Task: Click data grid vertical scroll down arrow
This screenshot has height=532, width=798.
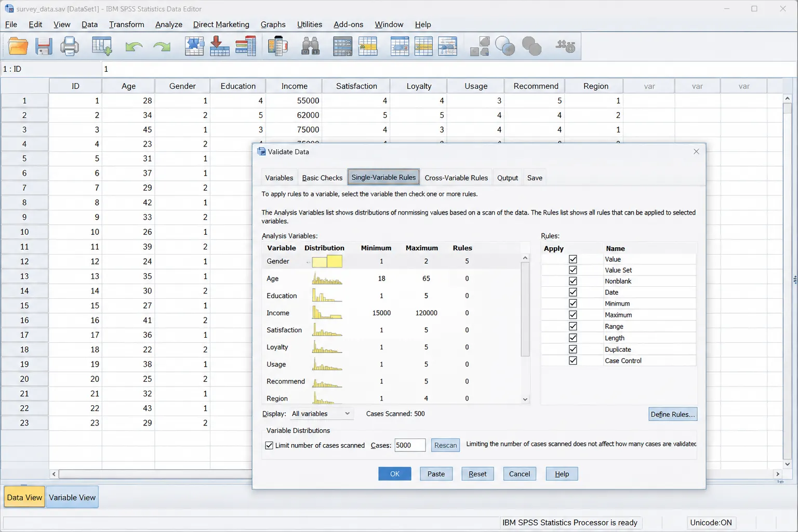Action: 787,464
